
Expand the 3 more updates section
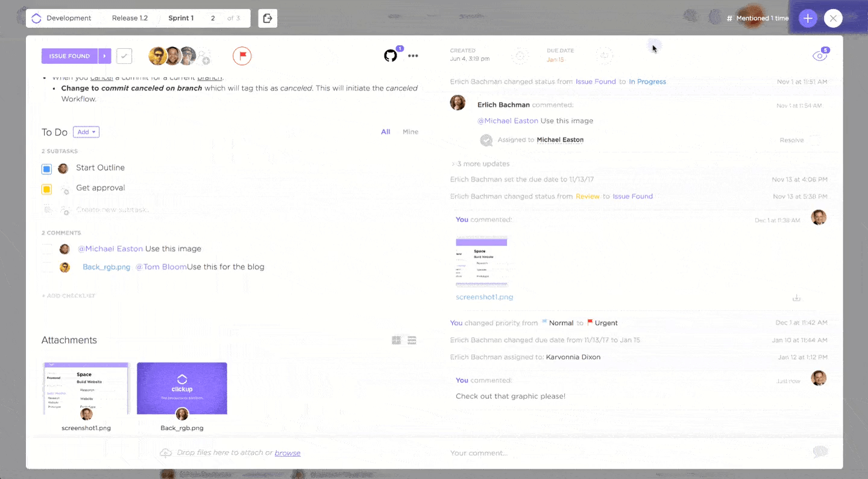click(x=480, y=164)
